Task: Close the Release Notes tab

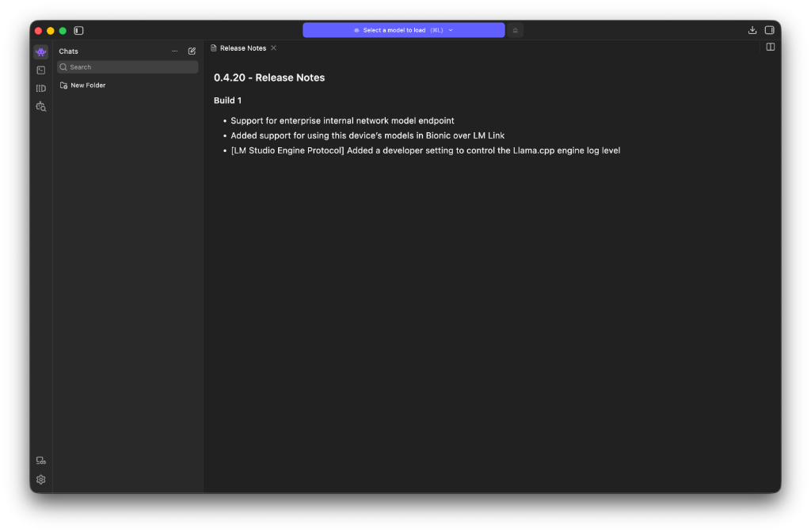Action: [x=273, y=48]
